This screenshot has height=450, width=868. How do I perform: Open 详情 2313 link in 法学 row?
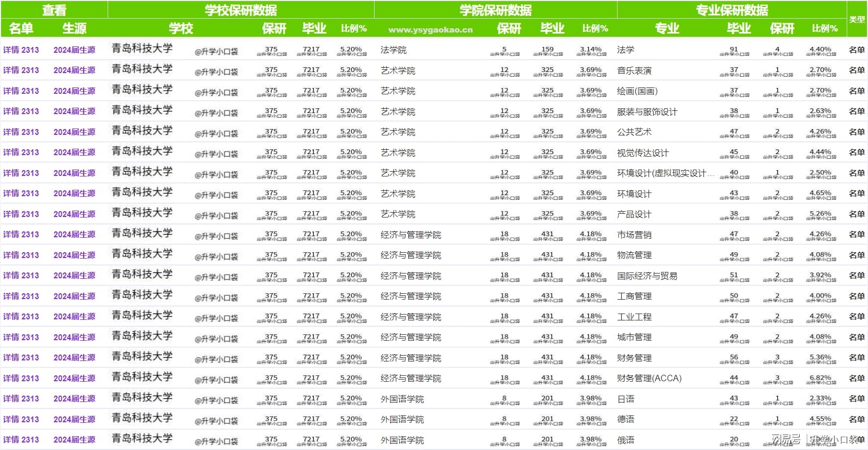click(21, 50)
